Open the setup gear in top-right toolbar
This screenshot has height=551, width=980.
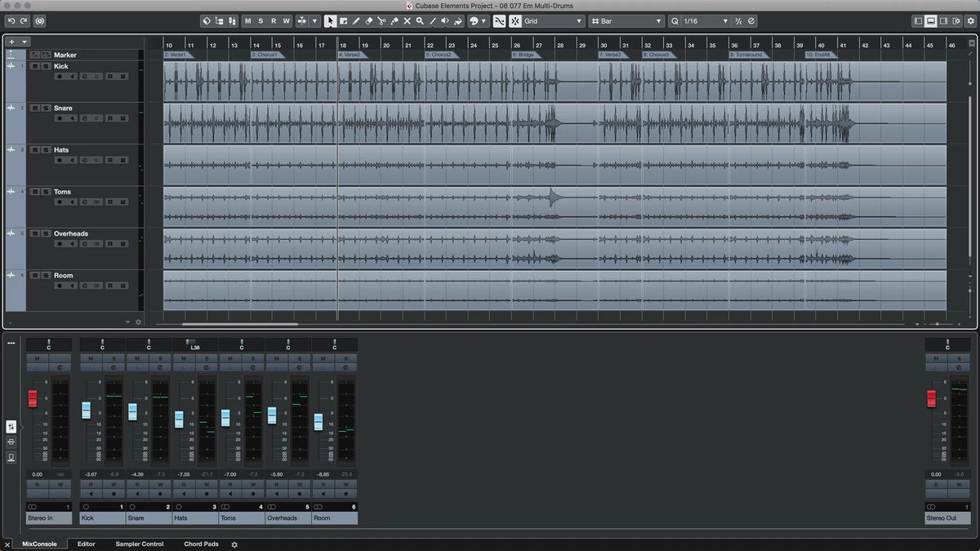click(x=969, y=21)
